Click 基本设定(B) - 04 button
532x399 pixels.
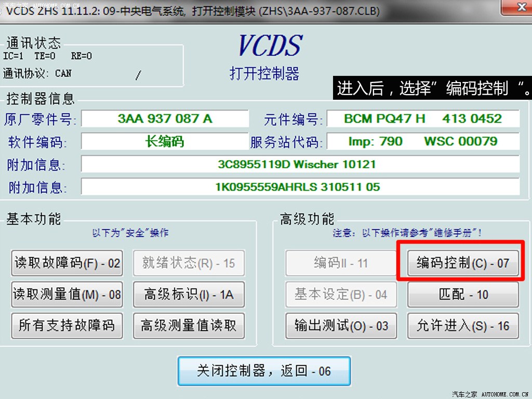341,294
